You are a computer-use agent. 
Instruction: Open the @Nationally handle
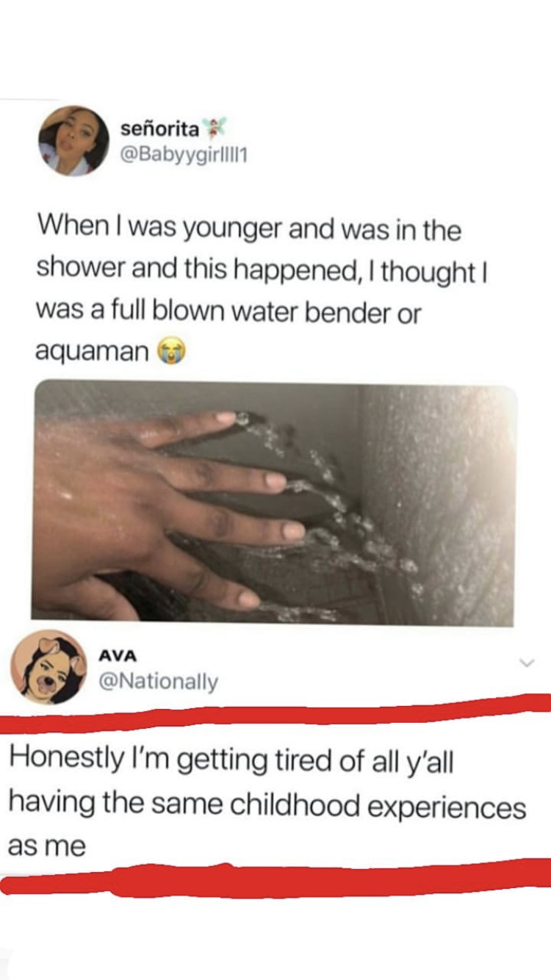point(158,682)
